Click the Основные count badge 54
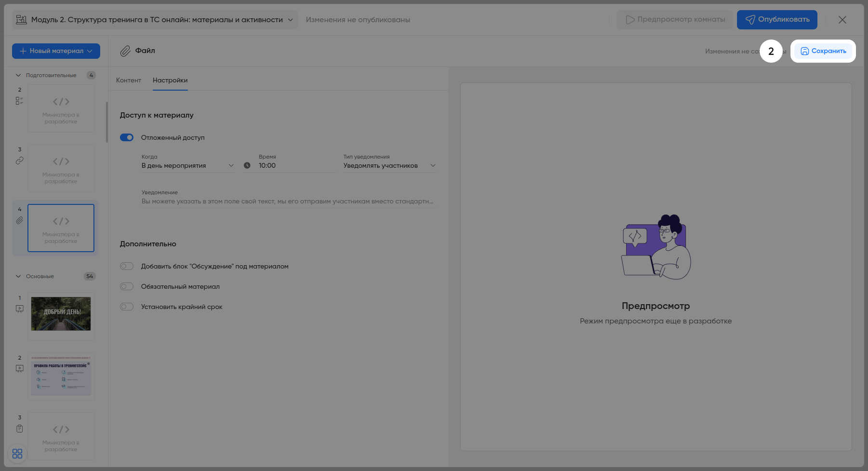The width and height of the screenshot is (868, 471). [90, 276]
